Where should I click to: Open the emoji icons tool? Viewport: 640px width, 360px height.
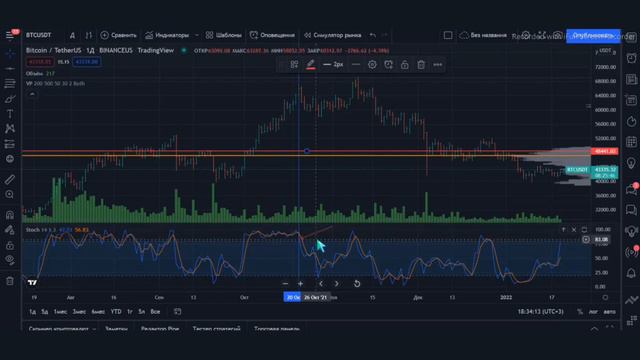(10, 159)
